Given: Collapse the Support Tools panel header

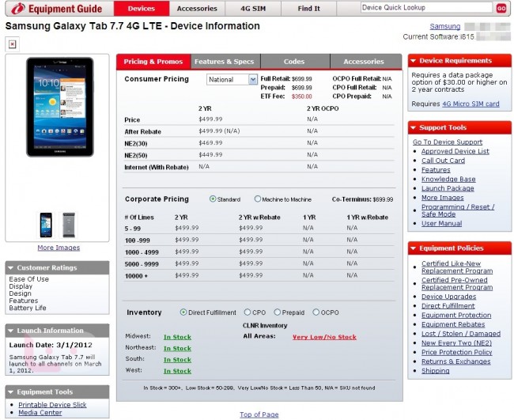Looking at the screenshot, I should (x=459, y=127).
